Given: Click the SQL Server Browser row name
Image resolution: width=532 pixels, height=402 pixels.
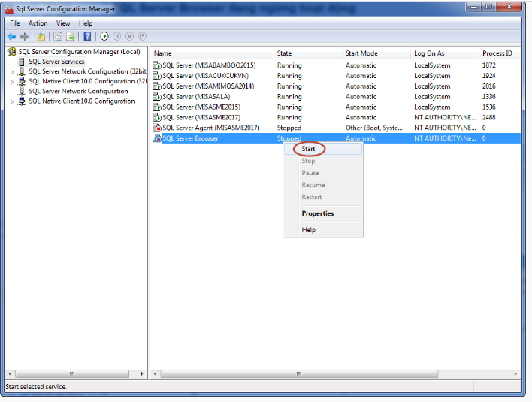Looking at the screenshot, I should tap(190, 138).
